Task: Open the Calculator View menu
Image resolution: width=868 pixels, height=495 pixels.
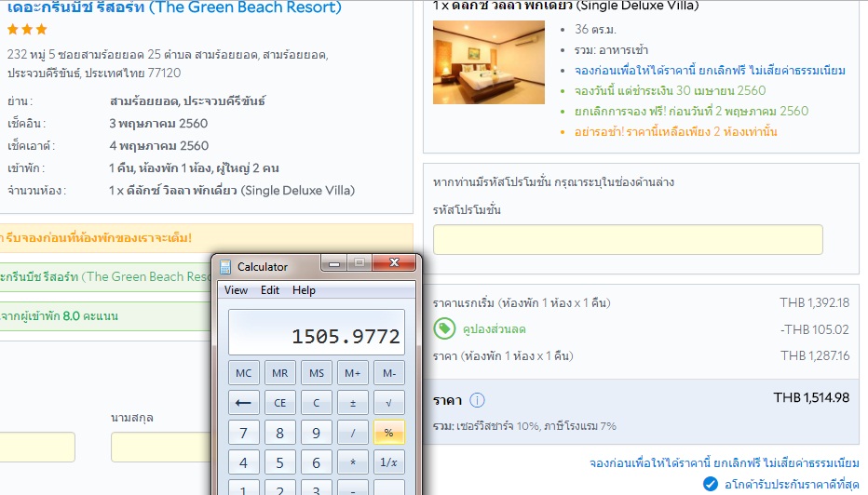Action: click(x=236, y=289)
